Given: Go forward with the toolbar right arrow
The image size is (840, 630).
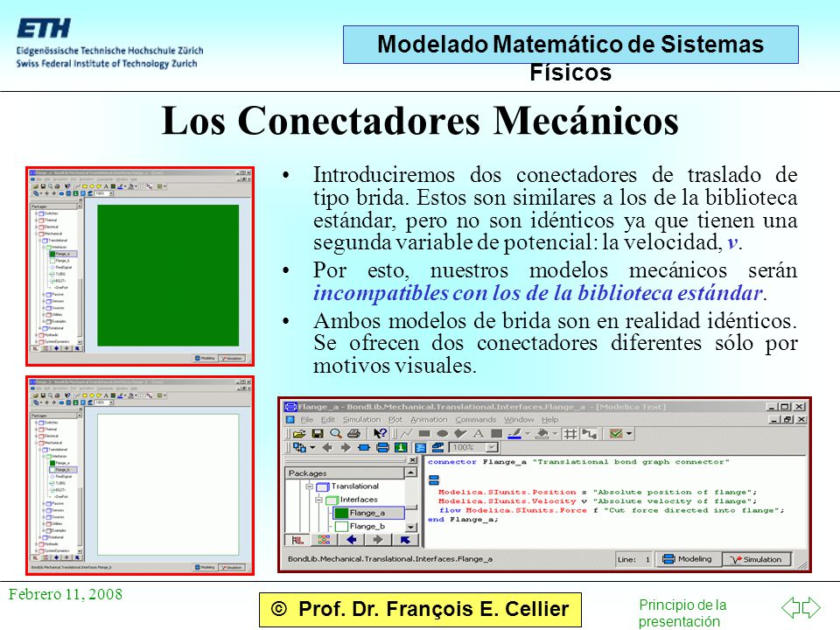Looking at the screenshot, I should tap(346, 447).
